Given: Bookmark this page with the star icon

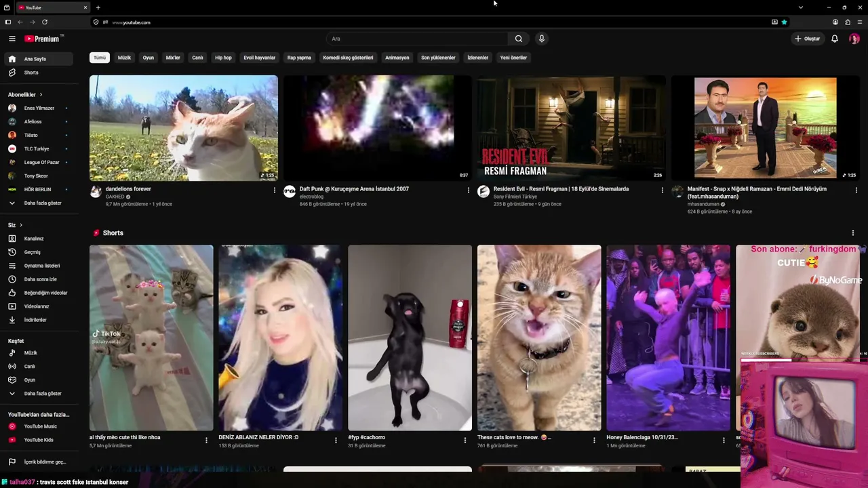Looking at the screenshot, I should click(785, 22).
